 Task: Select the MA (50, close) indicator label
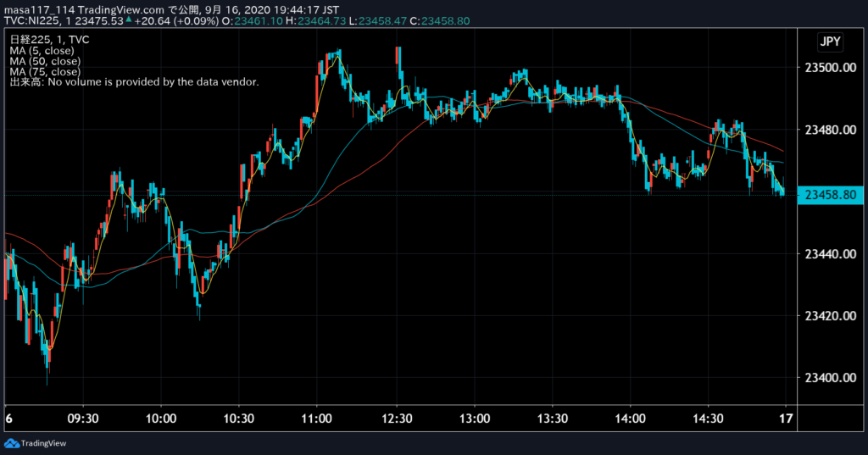45,61
